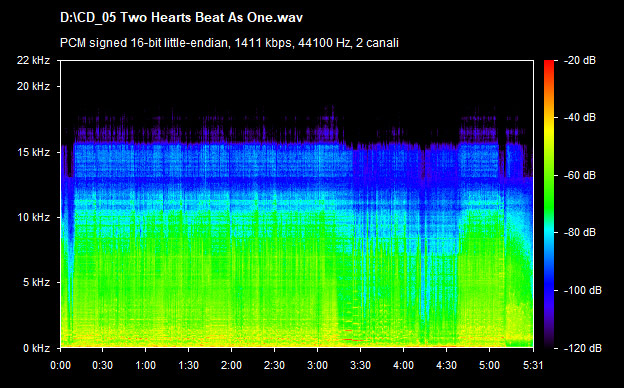This screenshot has height=388, width=624.
Task: Click the 20 kHz frequency axis label
Action: click(33, 86)
